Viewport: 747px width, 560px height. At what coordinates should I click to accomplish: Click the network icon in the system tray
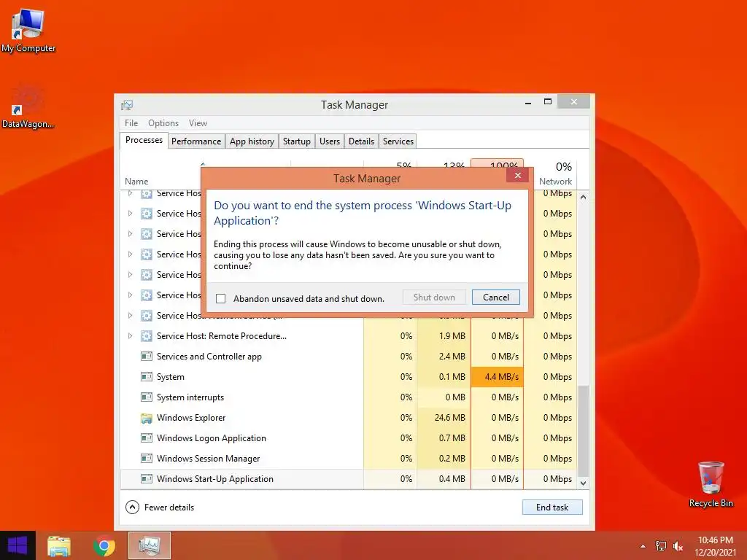pyautogui.click(x=661, y=546)
